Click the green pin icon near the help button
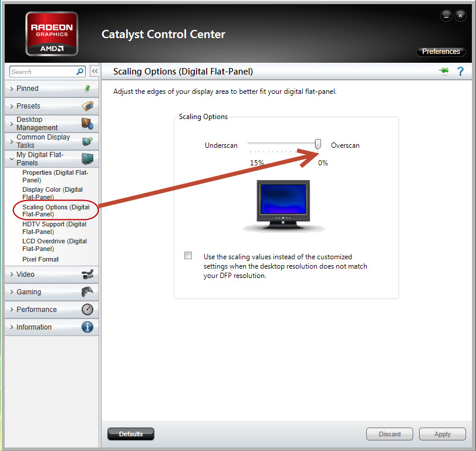 click(443, 70)
